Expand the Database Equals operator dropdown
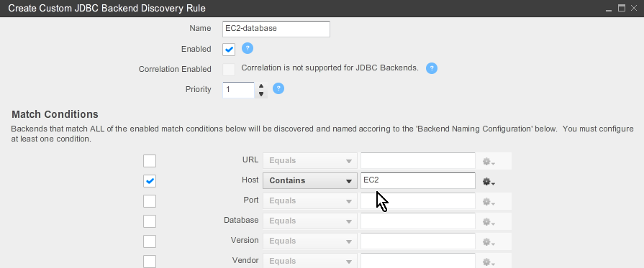This screenshot has height=268, width=644. [310, 221]
